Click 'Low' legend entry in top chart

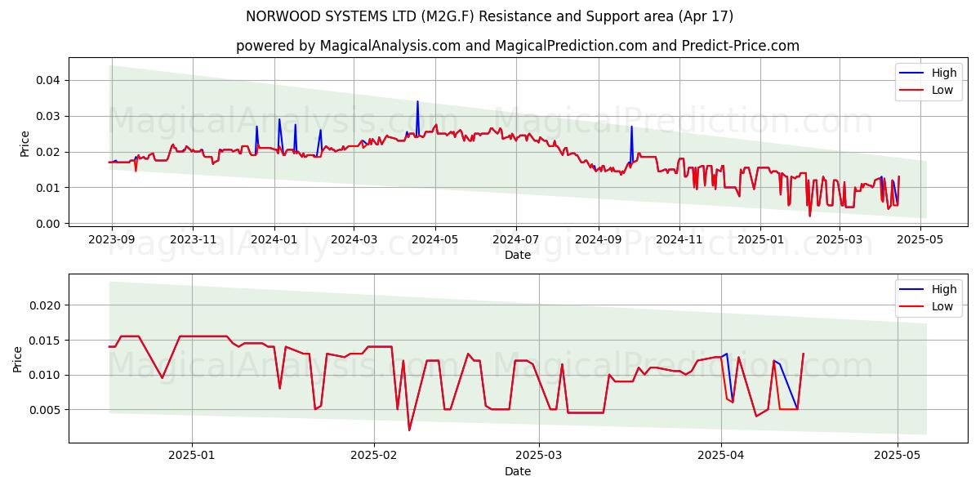[x=942, y=90]
